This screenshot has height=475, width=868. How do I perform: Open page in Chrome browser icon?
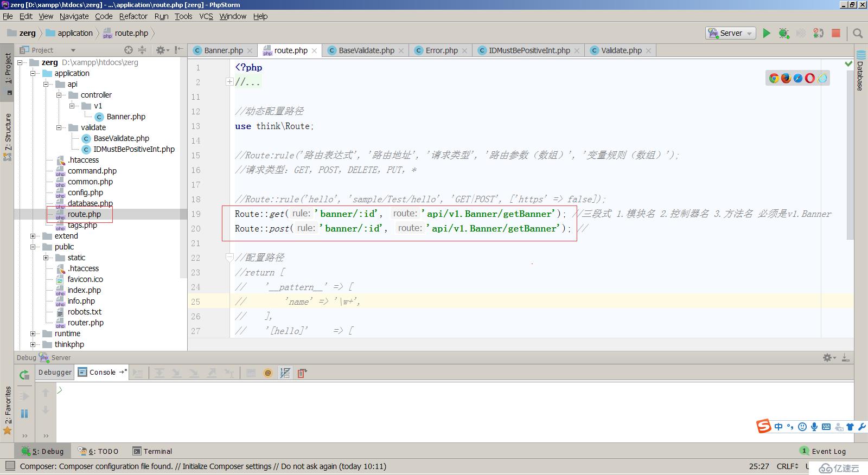click(774, 78)
